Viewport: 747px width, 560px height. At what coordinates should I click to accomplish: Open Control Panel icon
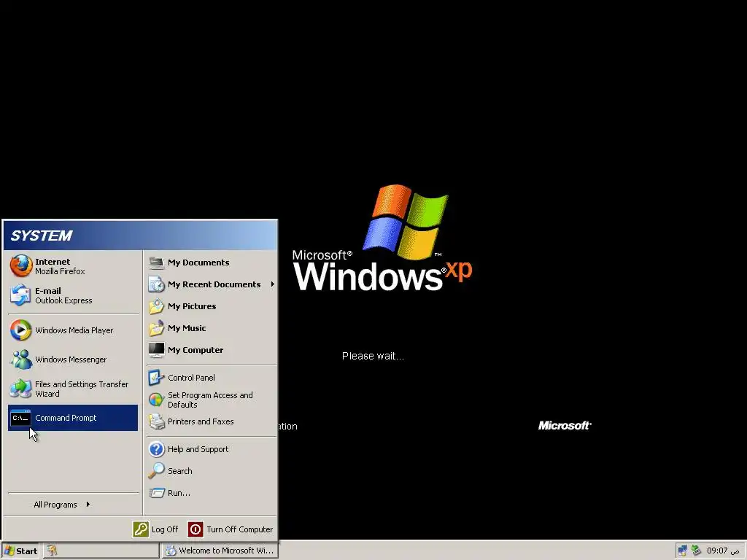pyautogui.click(x=156, y=378)
